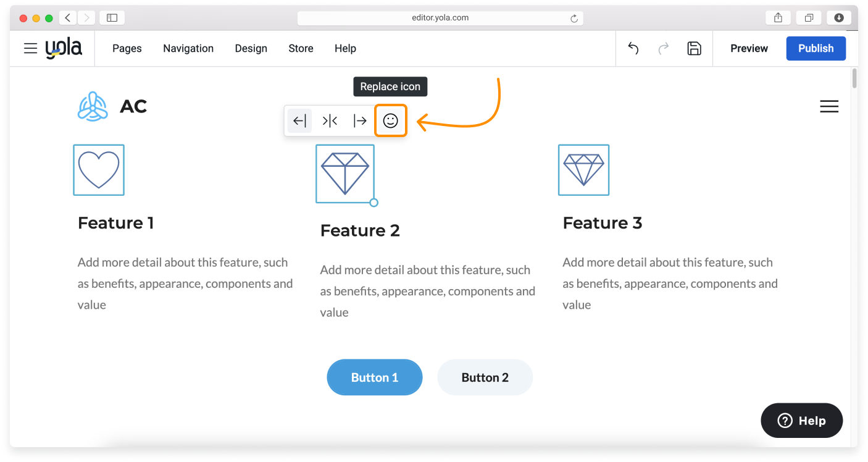The image size is (868, 462).
Task: Open the site's hamburger navigation menu
Action: coord(828,106)
